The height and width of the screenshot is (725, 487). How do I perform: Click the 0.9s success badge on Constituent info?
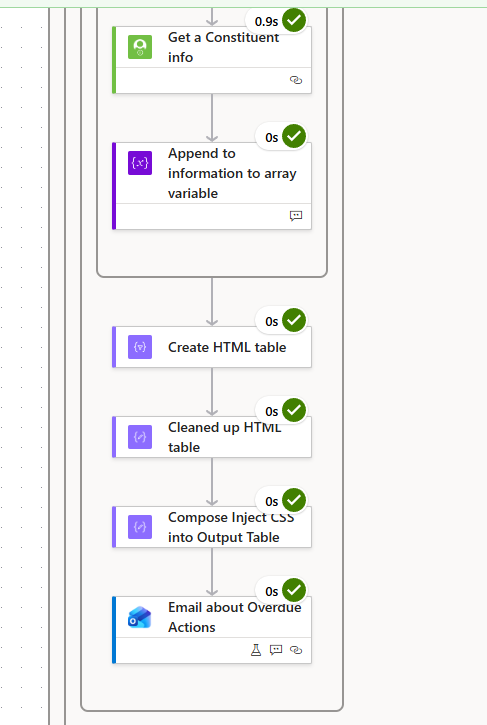[277, 21]
